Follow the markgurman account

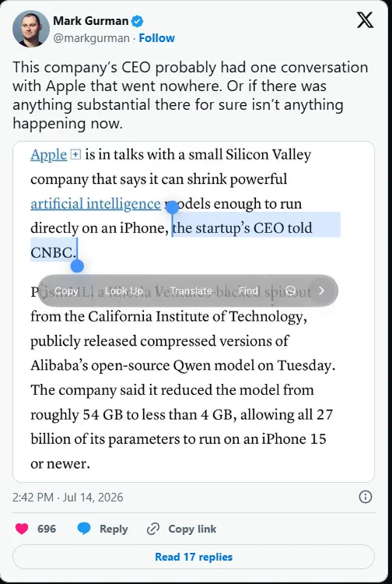click(156, 38)
